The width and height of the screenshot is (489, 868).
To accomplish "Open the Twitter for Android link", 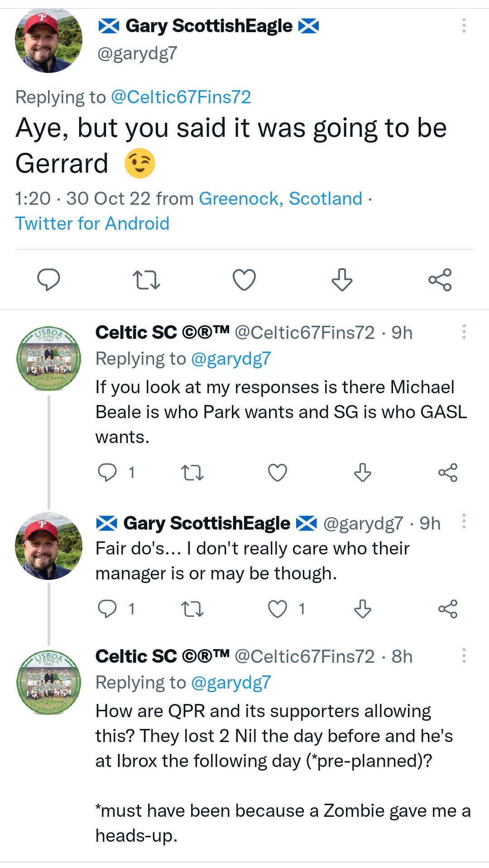I will (92, 223).
